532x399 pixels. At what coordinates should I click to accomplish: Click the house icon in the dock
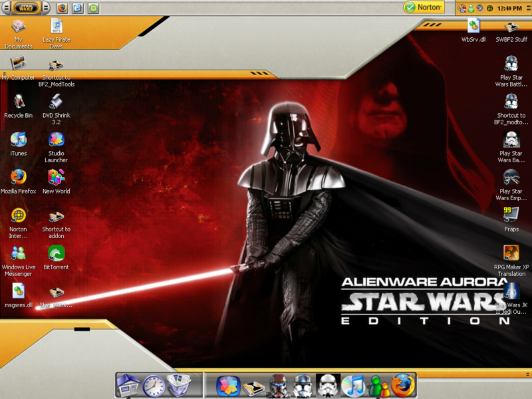tap(128, 385)
